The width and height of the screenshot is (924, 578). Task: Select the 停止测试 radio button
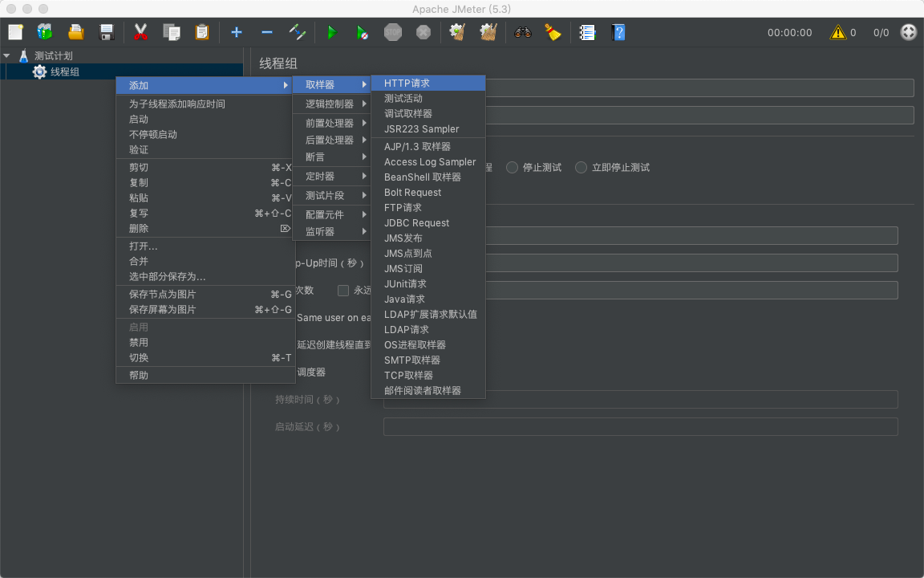tap(512, 168)
